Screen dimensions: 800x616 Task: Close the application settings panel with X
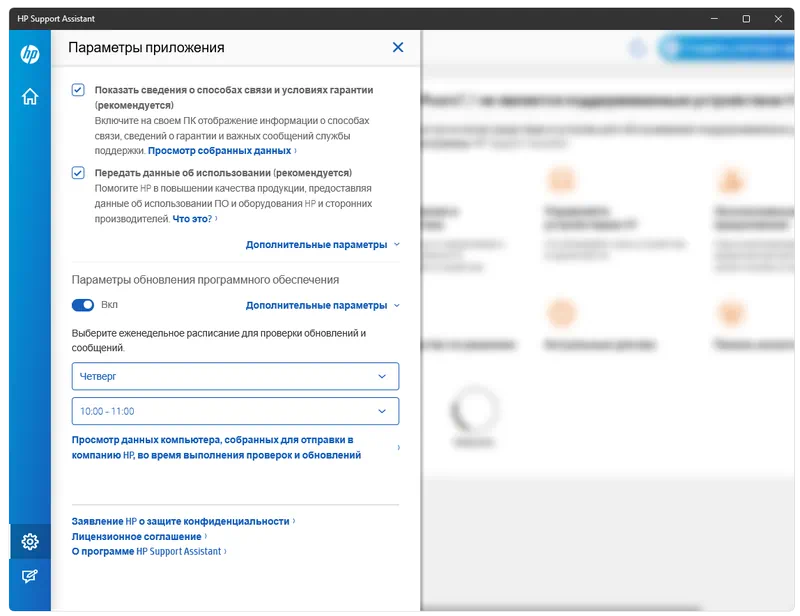[398, 47]
